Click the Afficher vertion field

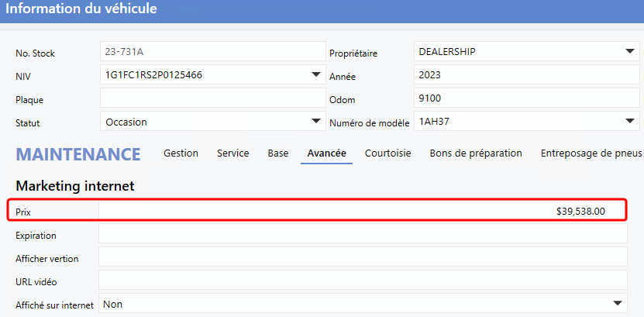click(x=362, y=257)
